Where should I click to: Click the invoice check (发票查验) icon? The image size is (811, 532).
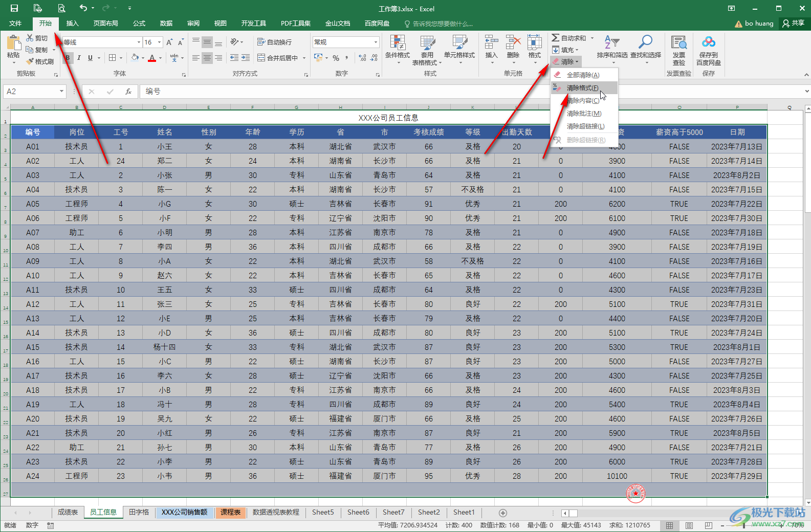tap(679, 50)
